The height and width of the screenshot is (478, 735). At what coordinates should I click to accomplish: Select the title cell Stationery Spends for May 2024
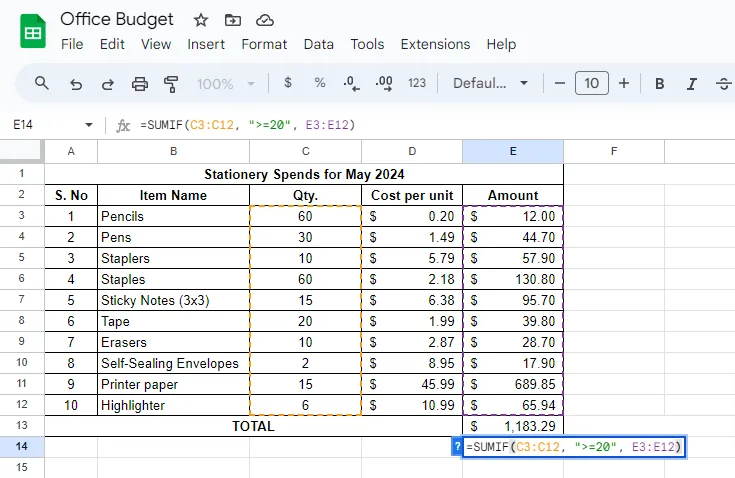[304, 174]
